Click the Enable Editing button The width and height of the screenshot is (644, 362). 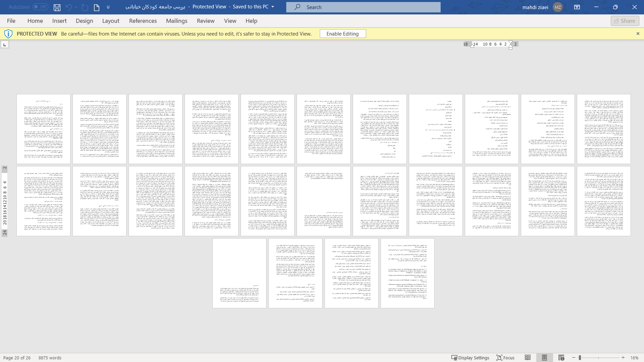coord(343,34)
